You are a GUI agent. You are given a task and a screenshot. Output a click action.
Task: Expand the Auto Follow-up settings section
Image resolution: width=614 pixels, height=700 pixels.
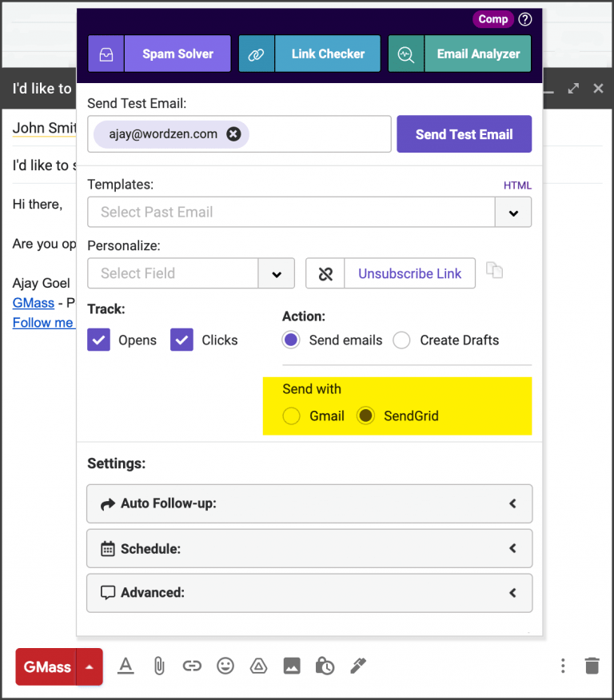click(x=309, y=503)
